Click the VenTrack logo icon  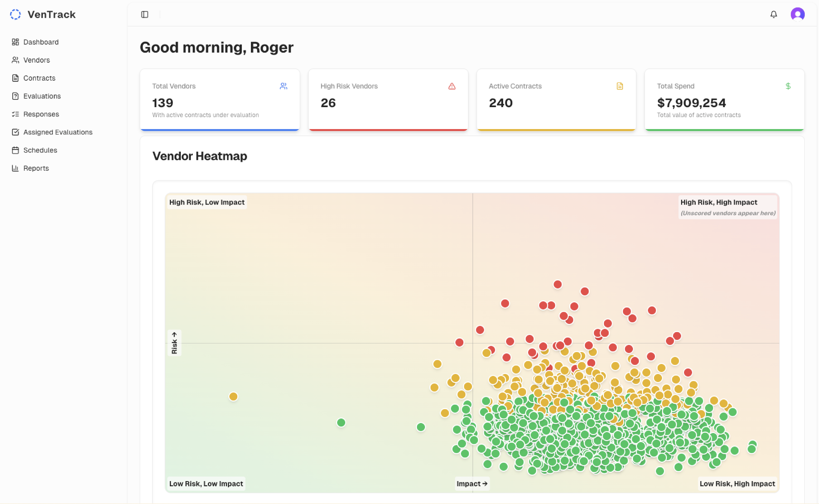coord(16,14)
